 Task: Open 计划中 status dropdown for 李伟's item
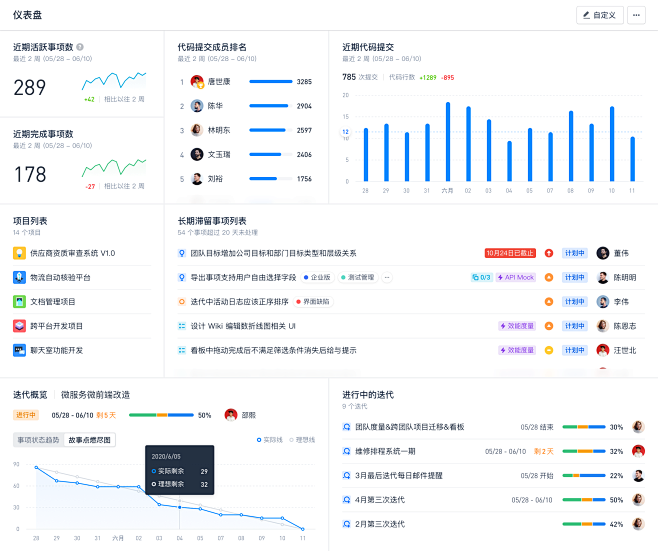pos(574,301)
